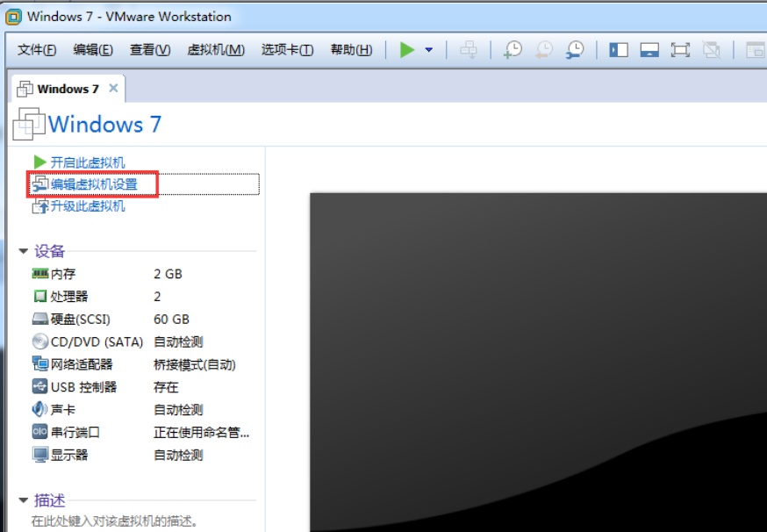
Task: Click 编辑虚拟机设置 link
Action: (x=94, y=184)
